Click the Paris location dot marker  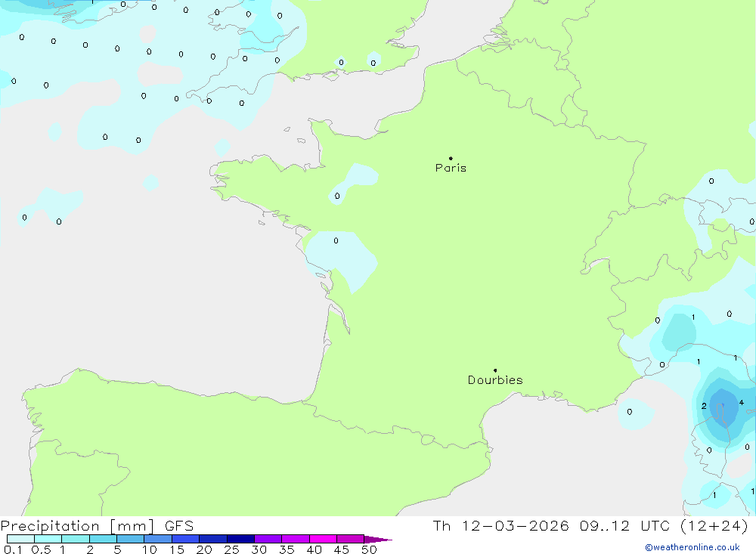pos(451,158)
